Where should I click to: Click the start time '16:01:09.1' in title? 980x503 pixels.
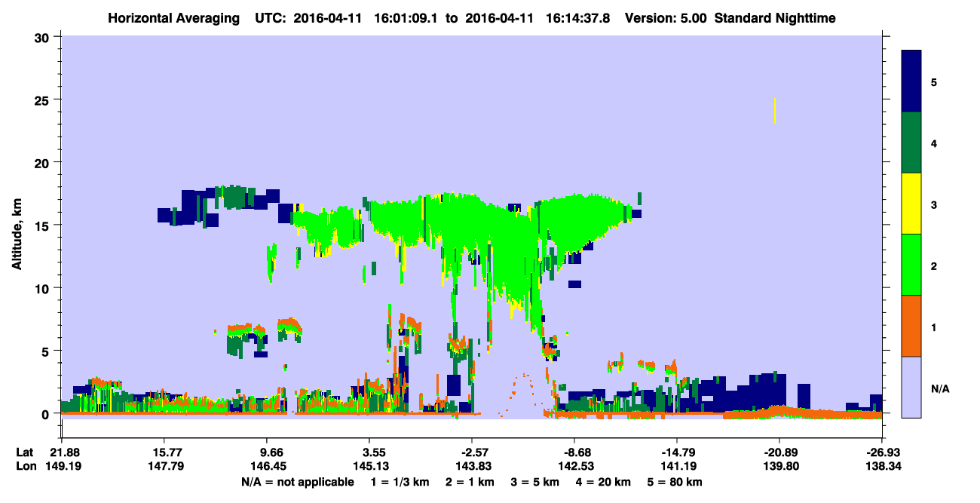pos(406,17)
